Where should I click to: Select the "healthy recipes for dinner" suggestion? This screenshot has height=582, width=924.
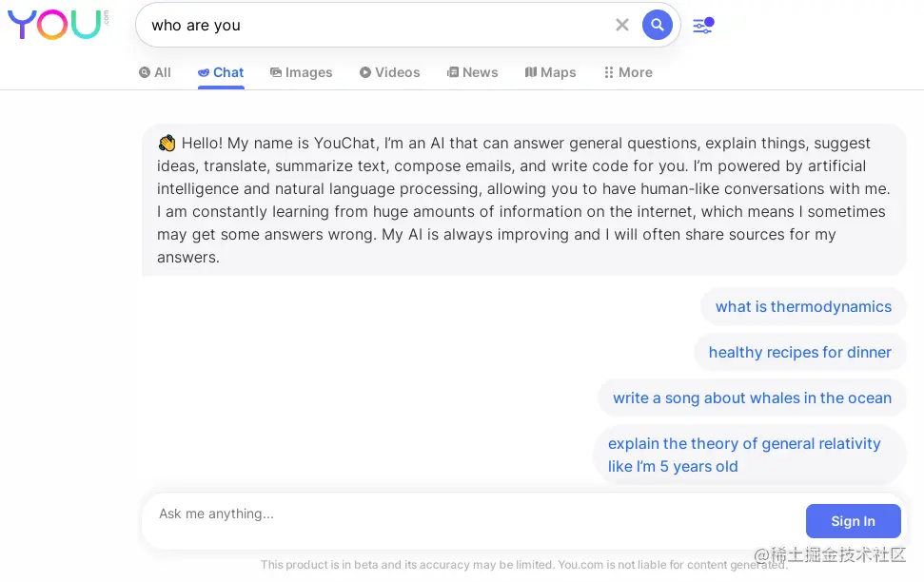[799, 352]
